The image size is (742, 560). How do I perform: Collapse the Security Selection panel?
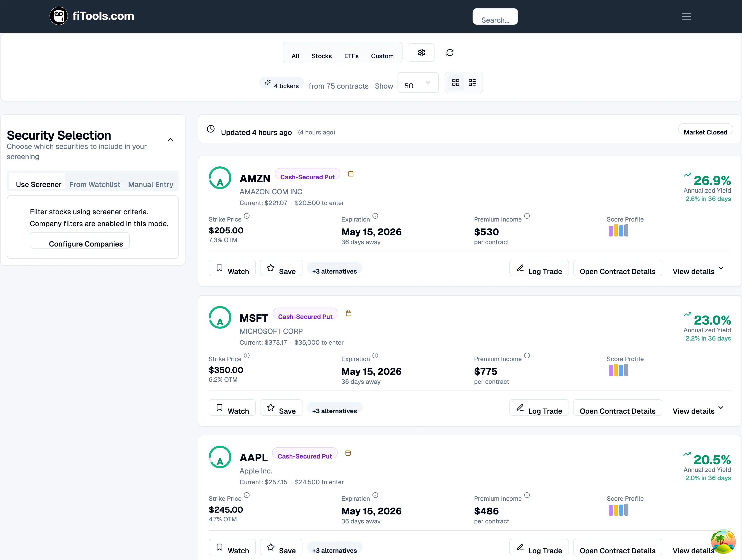(x=170, y=140)
